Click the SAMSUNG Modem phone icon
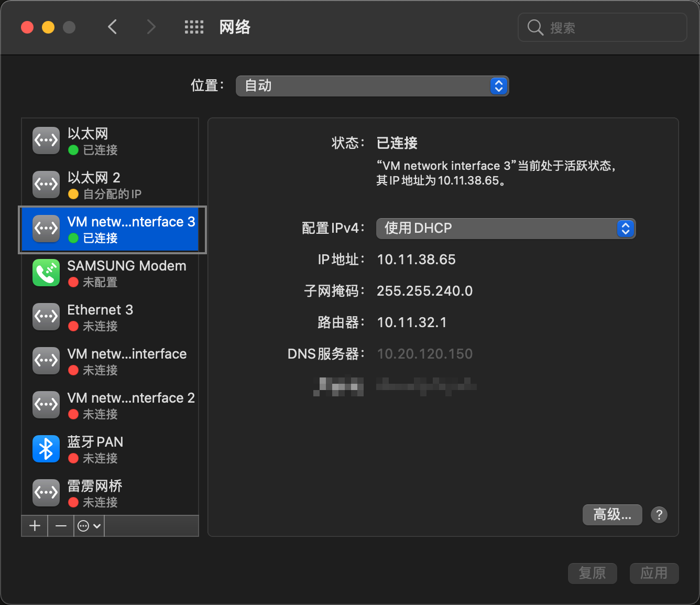The width and height of the screenshot is (700, 605). point(46,273)
